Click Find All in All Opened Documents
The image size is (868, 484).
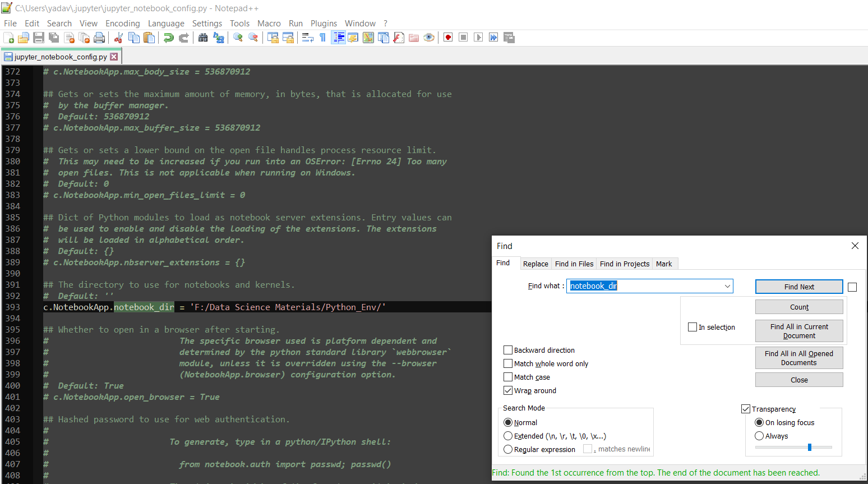click(x=799, y=358)
